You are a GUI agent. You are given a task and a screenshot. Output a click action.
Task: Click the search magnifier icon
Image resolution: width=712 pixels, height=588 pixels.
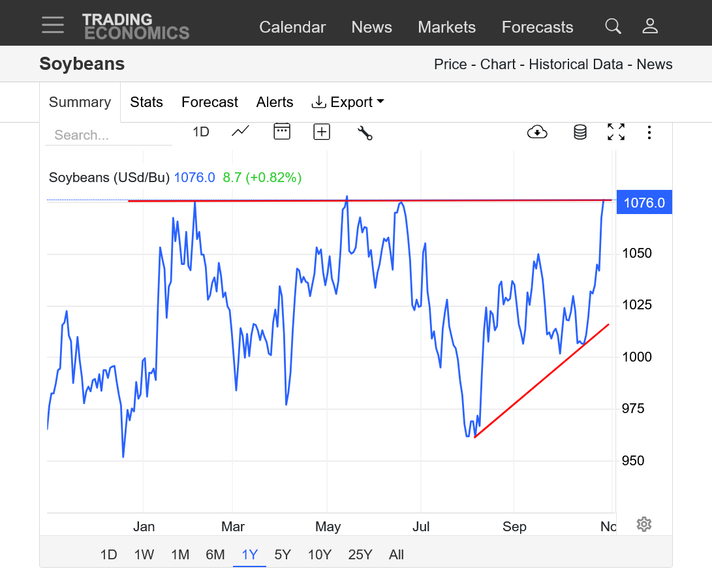click(x=613, y=26)
